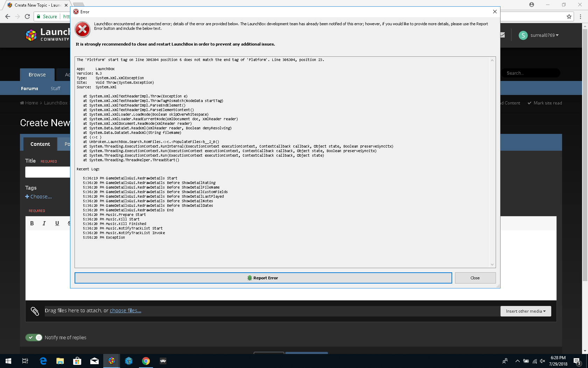Open the Mail app from the taskbar

pos(94,361)
